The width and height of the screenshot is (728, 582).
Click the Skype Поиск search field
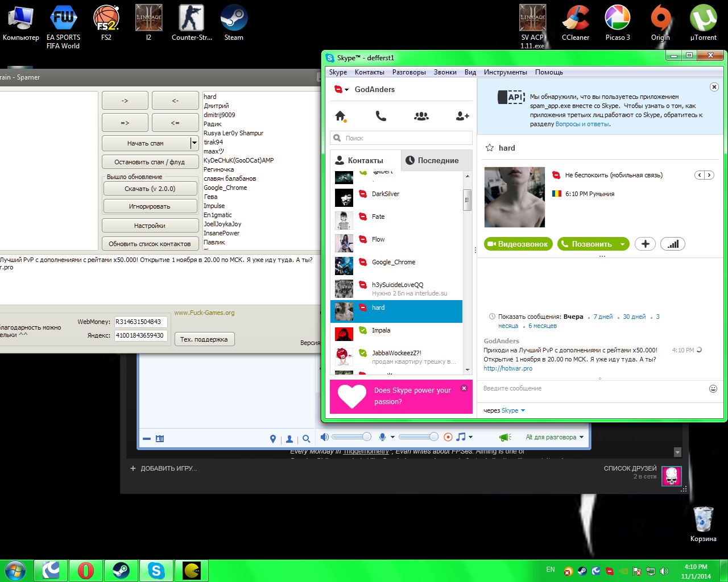(x=401, y=138)
